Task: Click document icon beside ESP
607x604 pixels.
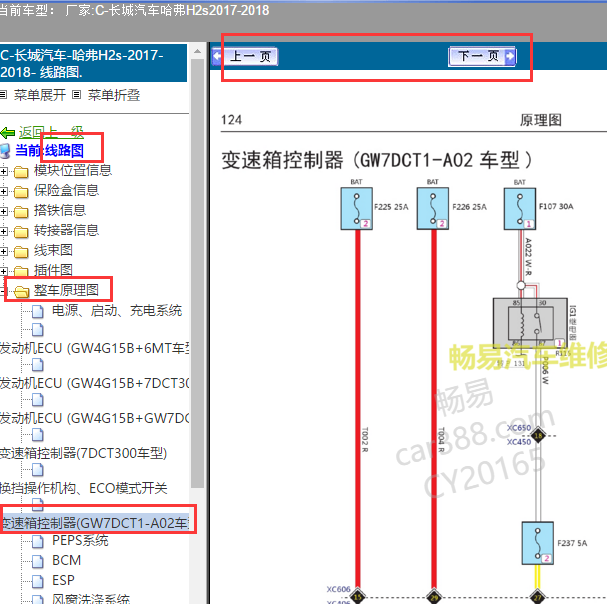Action: (x=38, y=582)
